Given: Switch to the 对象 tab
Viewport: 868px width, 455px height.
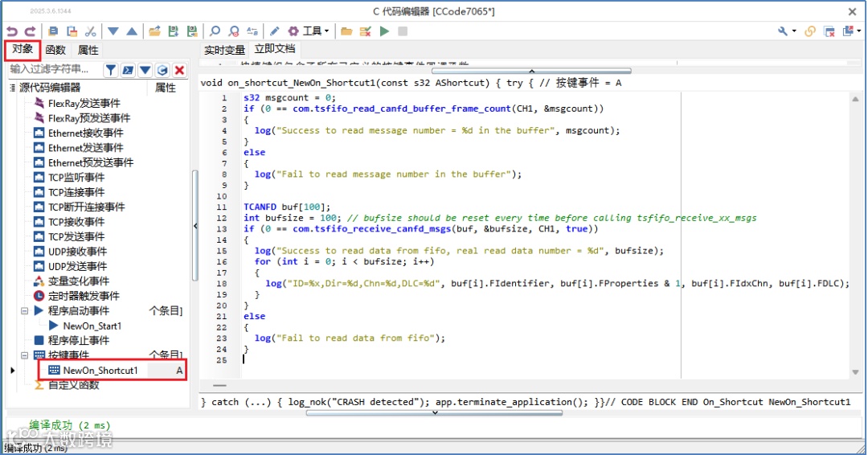Looking at the screenshot, I should coord(23,49).
